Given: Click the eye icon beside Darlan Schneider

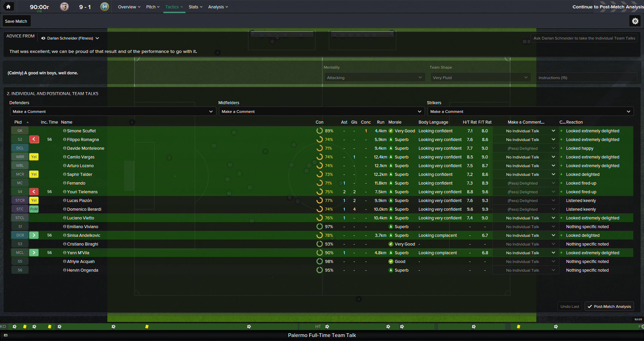Looking at the screenshot, I should [x=43, y=38].
